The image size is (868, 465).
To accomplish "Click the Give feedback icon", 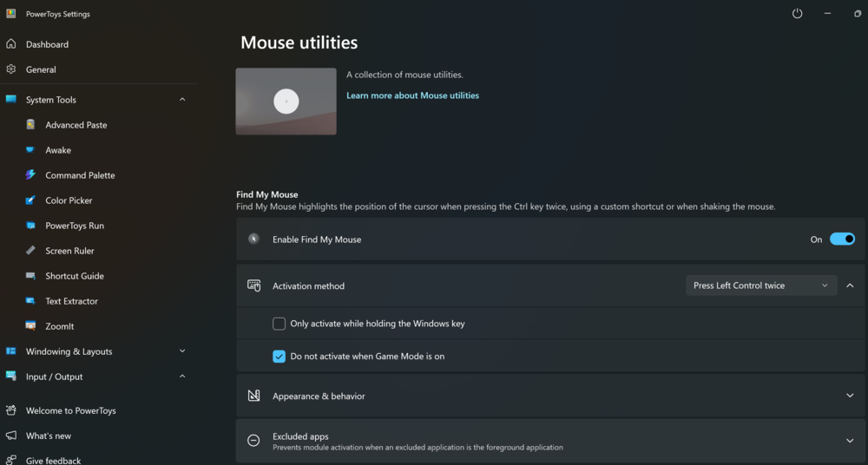I will pos(10,461).
